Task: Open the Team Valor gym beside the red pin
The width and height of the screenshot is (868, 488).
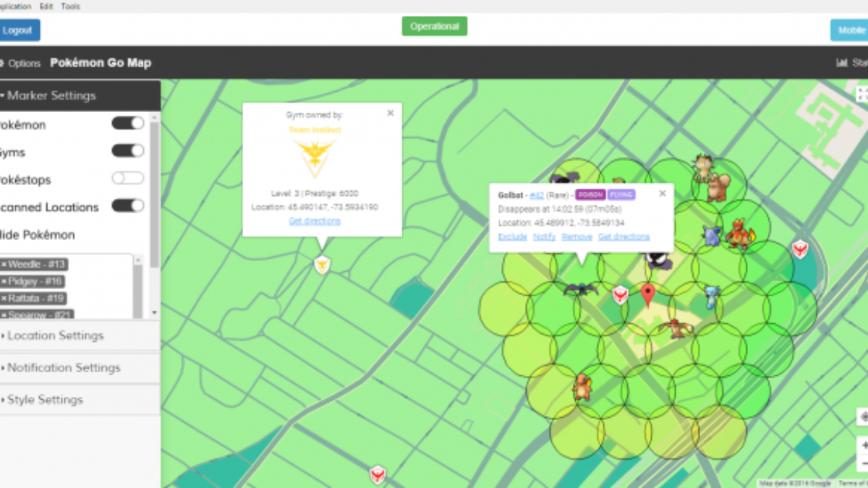Action: (620, 295)
